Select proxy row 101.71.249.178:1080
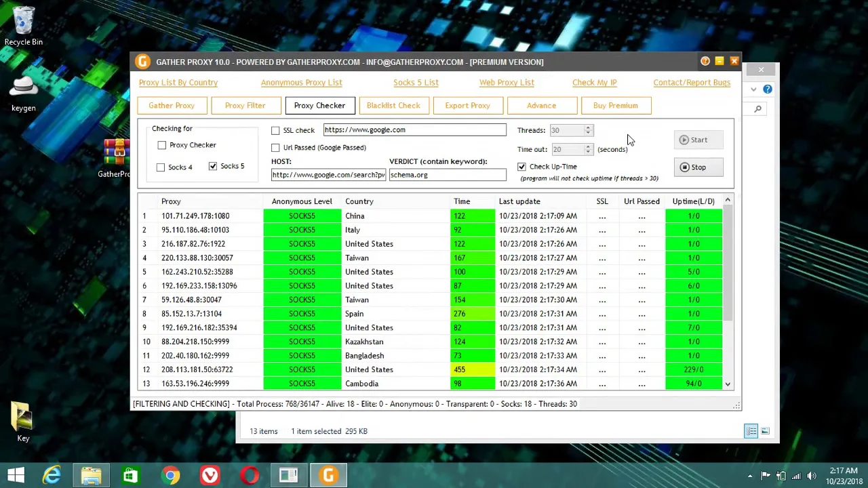Viewport: 868px width, 488px height. [431, 216]
